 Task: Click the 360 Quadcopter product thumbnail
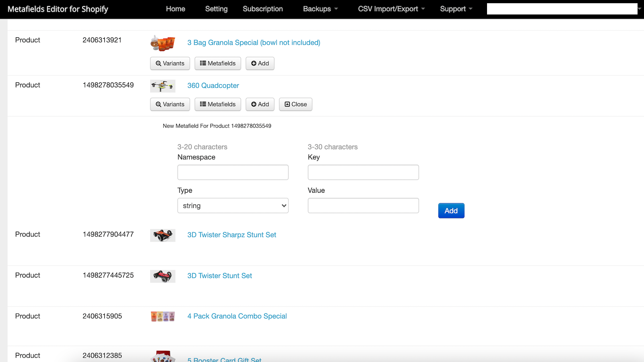tap(162, 86)
